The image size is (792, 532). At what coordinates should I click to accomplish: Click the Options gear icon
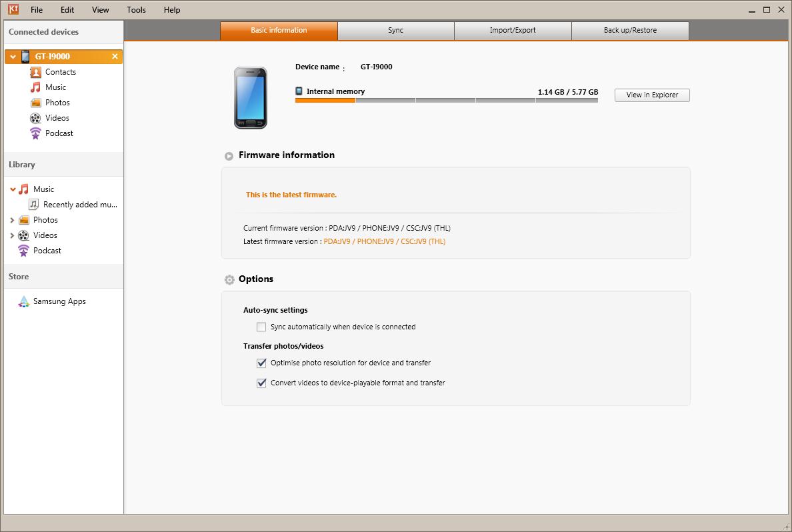click(x=229, y=279)
